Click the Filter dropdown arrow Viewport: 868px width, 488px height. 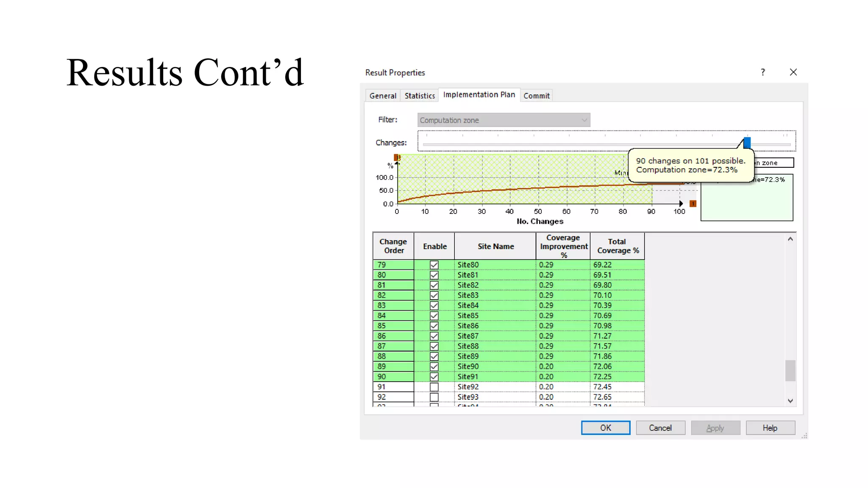click(x=584, y=120)
